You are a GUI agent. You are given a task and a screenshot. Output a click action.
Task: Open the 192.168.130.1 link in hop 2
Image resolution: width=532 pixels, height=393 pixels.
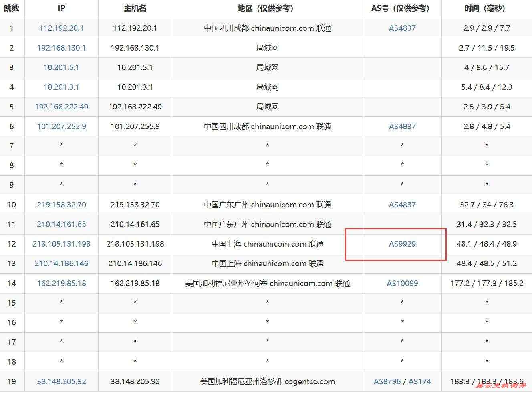point(61,48)
